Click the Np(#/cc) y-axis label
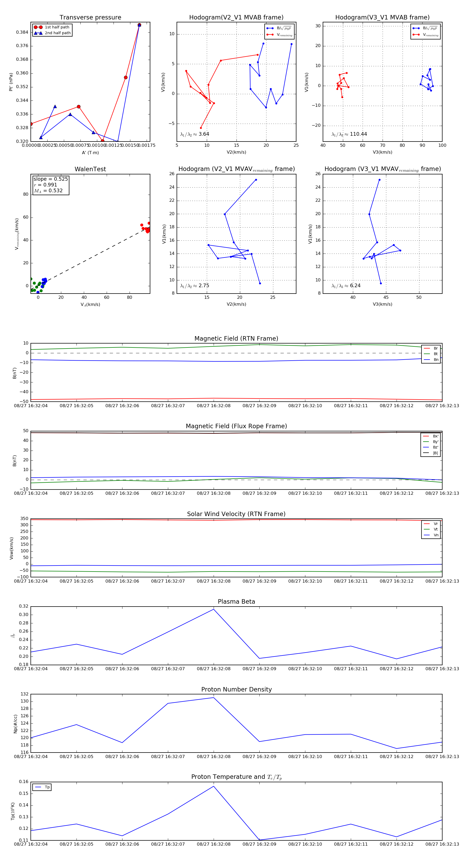The height and width of the screenshot is (868, 473). [x=15, y=723]
